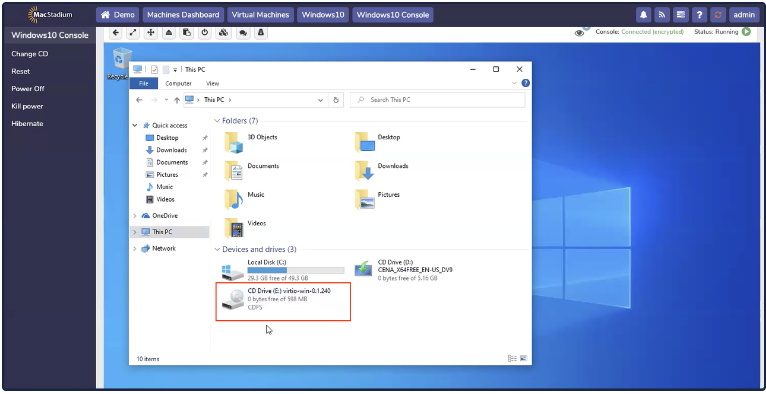The width and height of the screenshot is (766, 394).
Task: Go to Demo home breadcrumb
Action: coord(117,15)
